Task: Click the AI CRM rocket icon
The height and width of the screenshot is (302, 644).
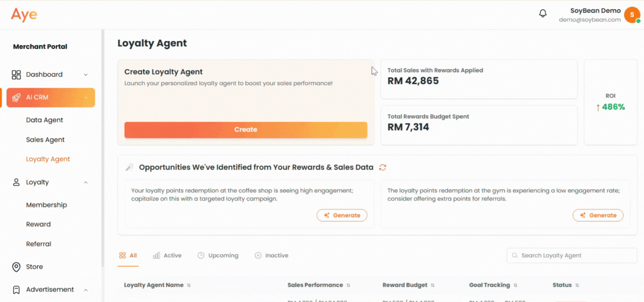Action: (16, 97)
